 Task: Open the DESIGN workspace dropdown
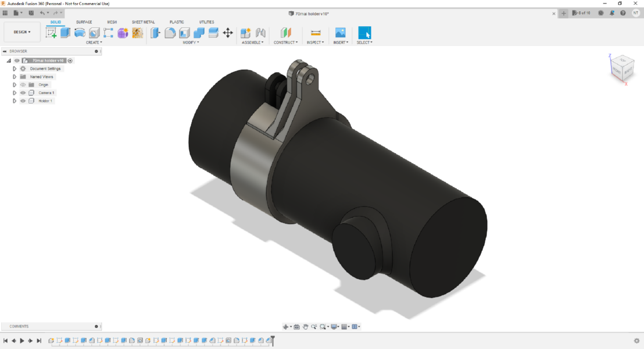22,32
